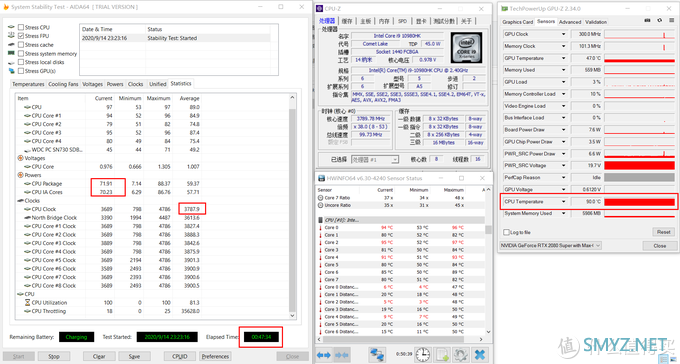The width and height of the screenshot is (680, 364).
Task: Click Core 7 Ratio clock icon in HWiNFO
Action: (320, 198)
